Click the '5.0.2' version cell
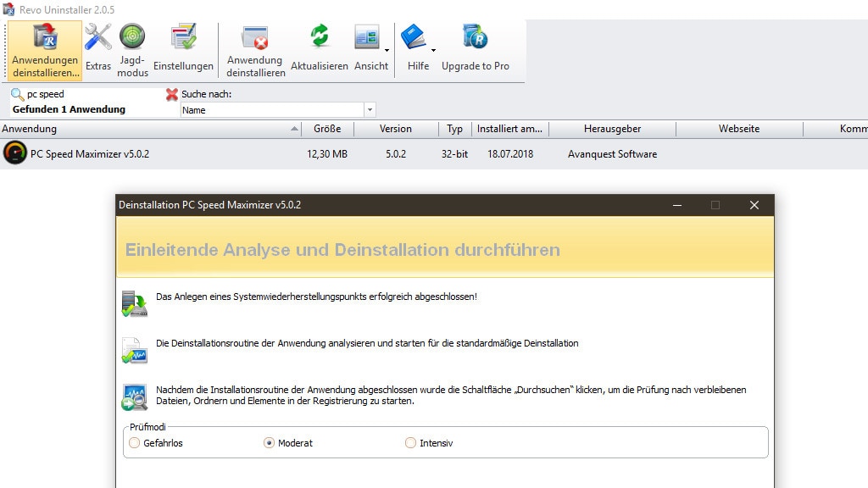Screen dimensions: 868x488 tap(396, 154)
